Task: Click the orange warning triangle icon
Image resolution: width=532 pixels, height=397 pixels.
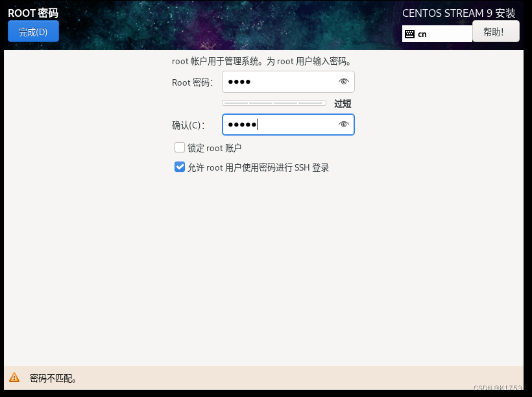Action: coord(14,378)
